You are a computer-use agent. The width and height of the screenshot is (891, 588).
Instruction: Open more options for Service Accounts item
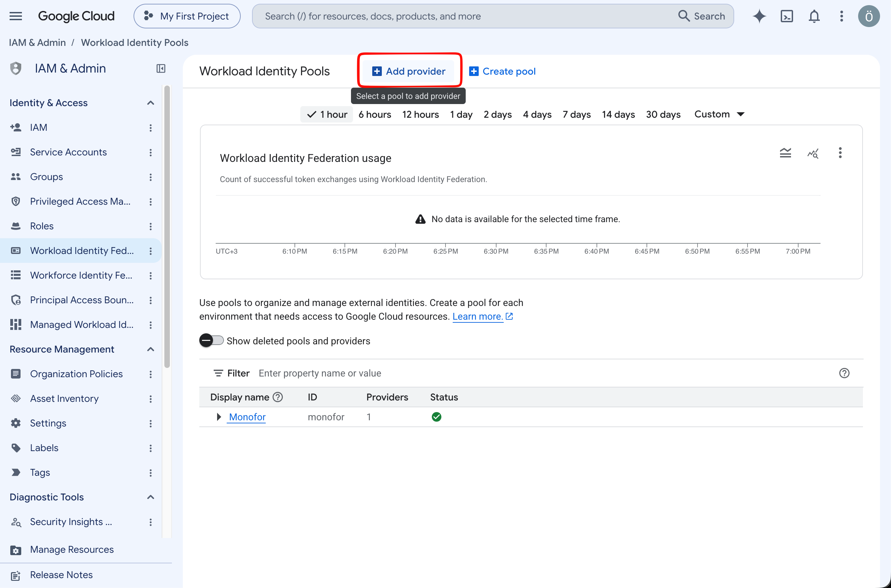(x=150, y=153)
